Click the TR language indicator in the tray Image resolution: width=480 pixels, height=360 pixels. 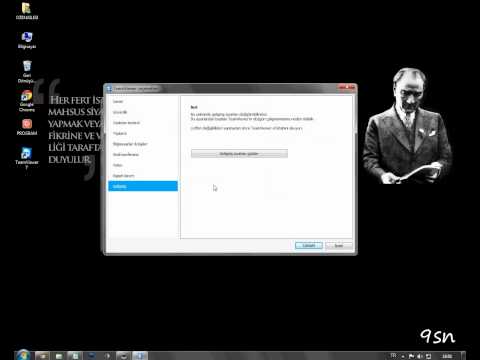pyautogui.click(x=393, y=356)
